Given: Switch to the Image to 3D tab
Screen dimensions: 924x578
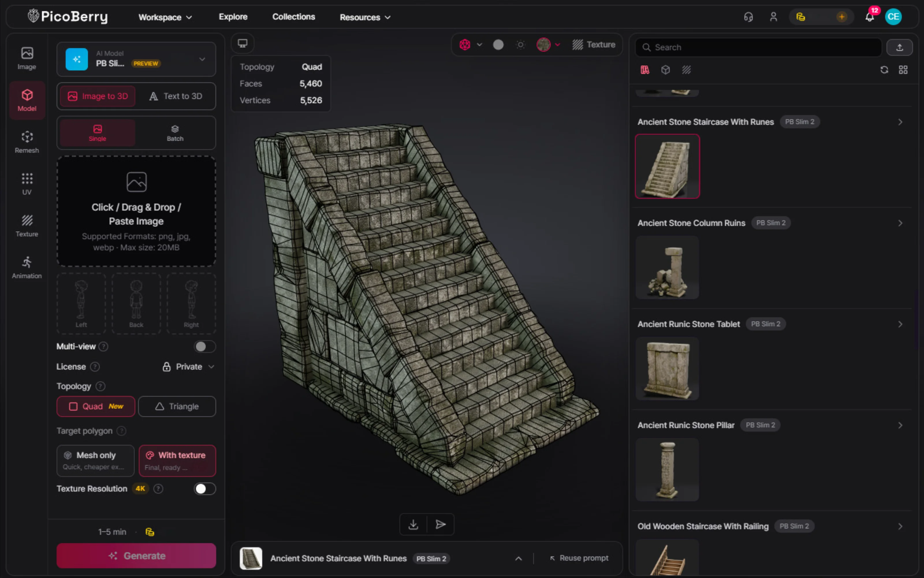Looking at the screenshot, I should tap(98, 96).
